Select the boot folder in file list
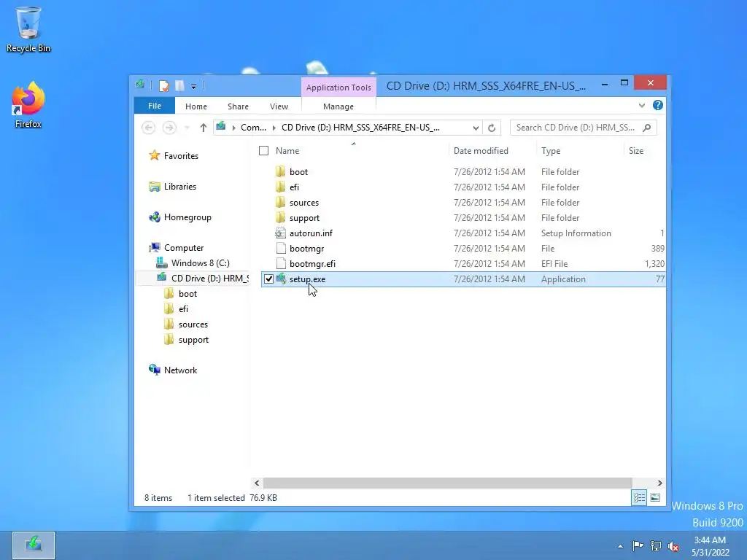The height and width of the screenshot is (560, 747). coord(298,172)
